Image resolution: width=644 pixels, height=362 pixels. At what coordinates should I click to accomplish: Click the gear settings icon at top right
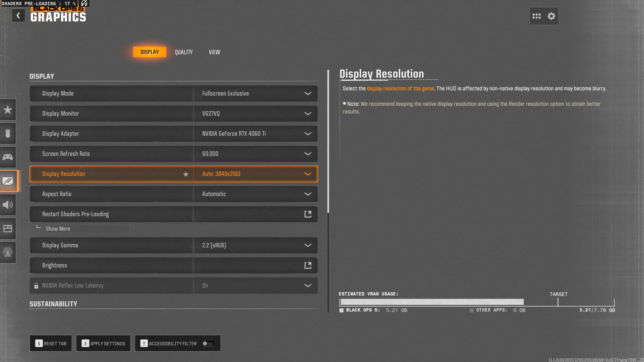[x=551, y=16]
